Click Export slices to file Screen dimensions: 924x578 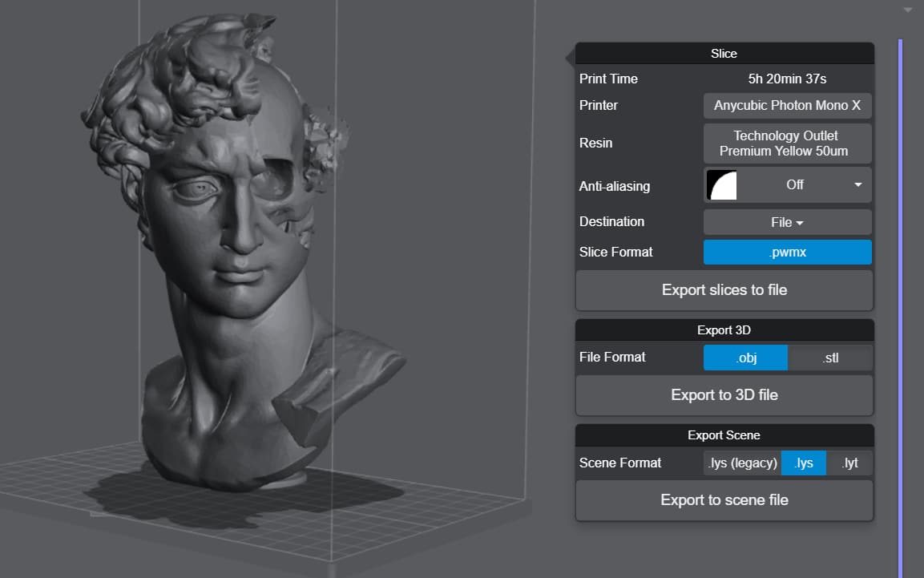[724, 290]
